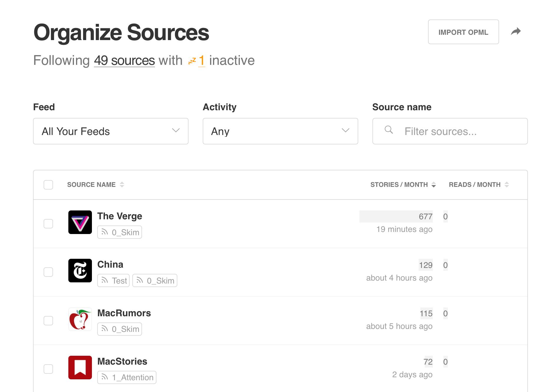This screenshot has width=558, height=392.
Task: Click the New York Times China logo
Action: 80,271
